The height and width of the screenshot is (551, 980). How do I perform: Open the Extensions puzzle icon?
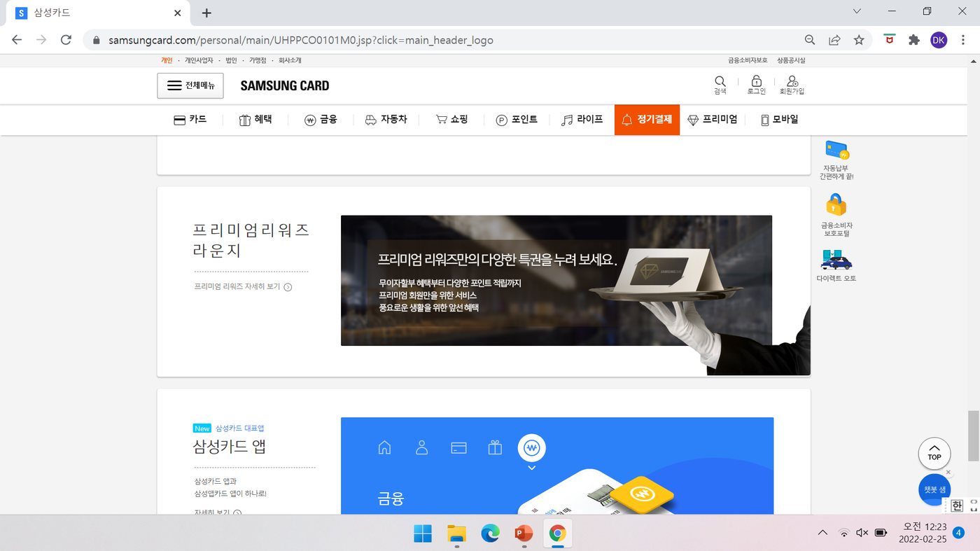(914, 40)
